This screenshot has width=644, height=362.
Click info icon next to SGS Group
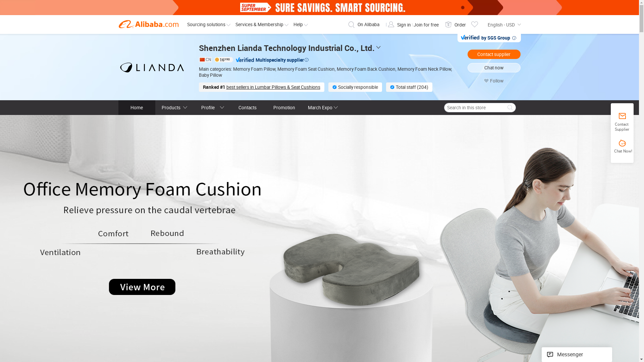[x=514, y=38]
